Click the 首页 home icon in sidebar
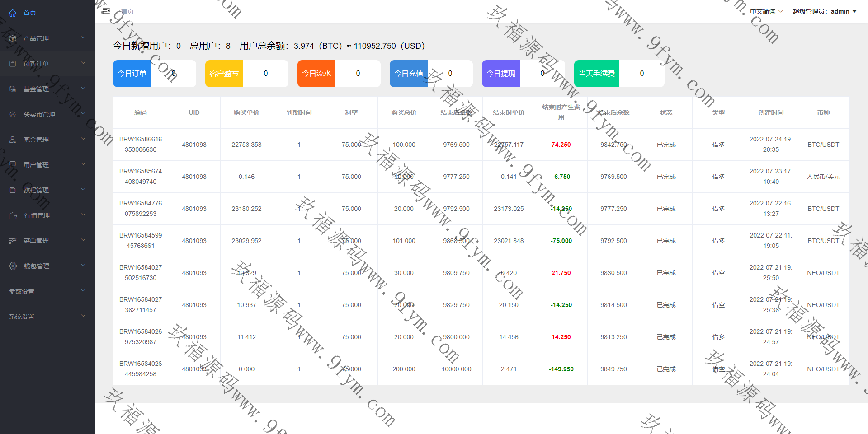Viewport: 868px width, 434px height. 13,13
